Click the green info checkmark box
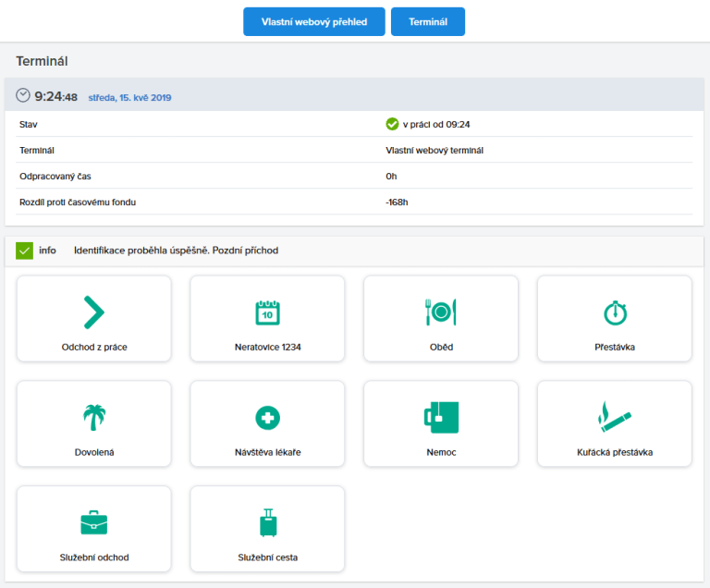This screenshot has height=588, width=710. point(24,251)
